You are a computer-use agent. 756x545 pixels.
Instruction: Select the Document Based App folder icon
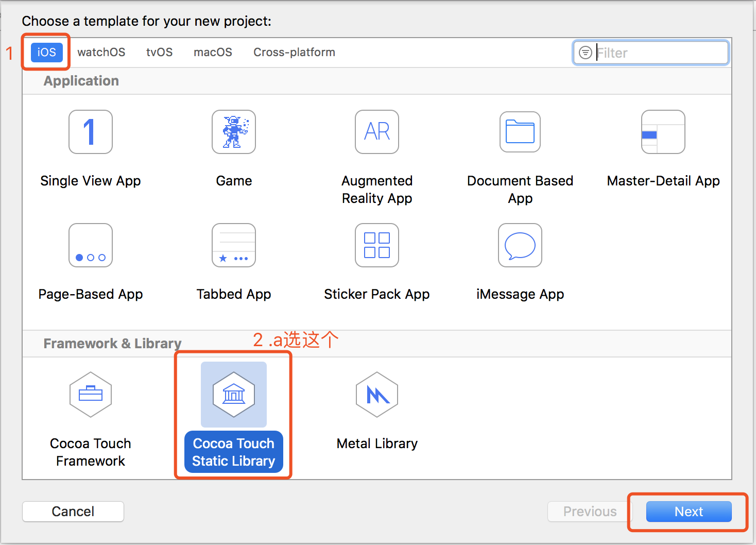[x=520, y=132]
